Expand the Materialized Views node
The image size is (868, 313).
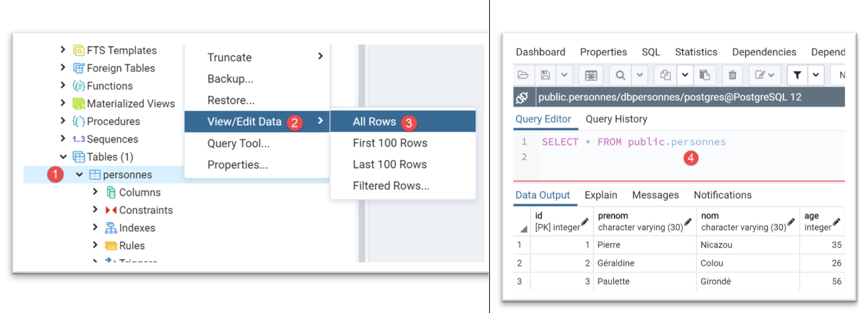click(63, 103)
